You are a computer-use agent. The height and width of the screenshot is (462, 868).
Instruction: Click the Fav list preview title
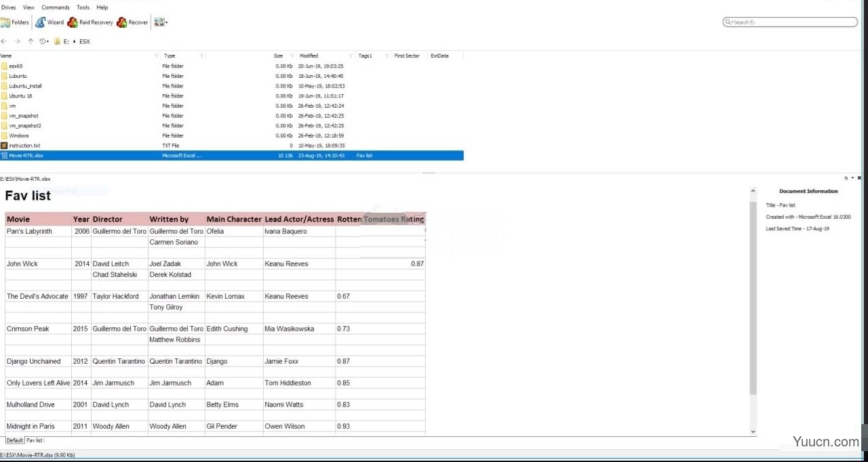28,196
